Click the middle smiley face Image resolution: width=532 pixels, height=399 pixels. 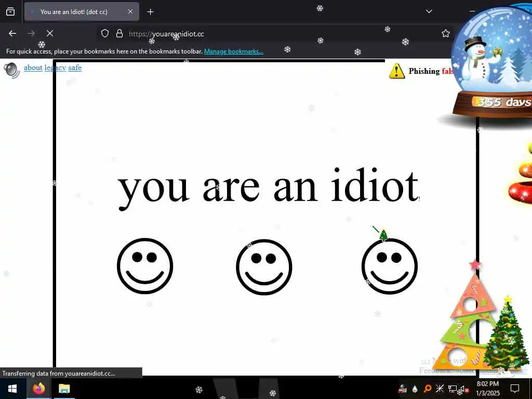tap(264, 267)
